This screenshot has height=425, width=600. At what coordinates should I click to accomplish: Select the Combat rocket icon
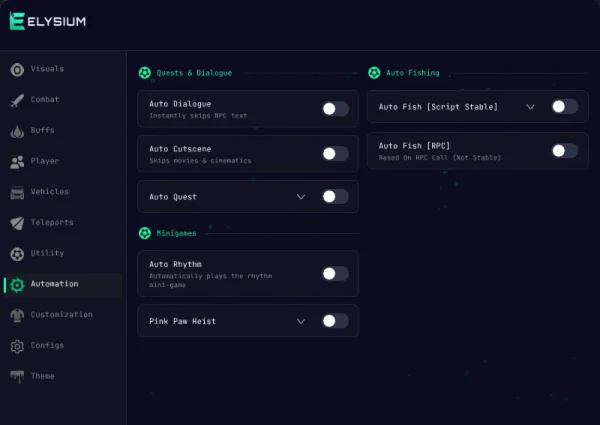pyautogui.click(x=17, y=100)
